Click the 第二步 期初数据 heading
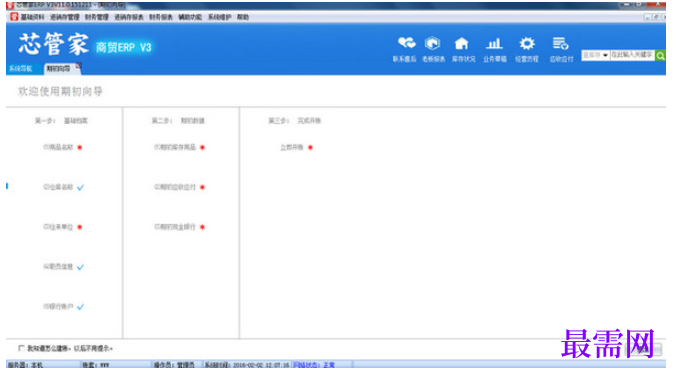The image size is (673, 375). [x=178, y=121]
